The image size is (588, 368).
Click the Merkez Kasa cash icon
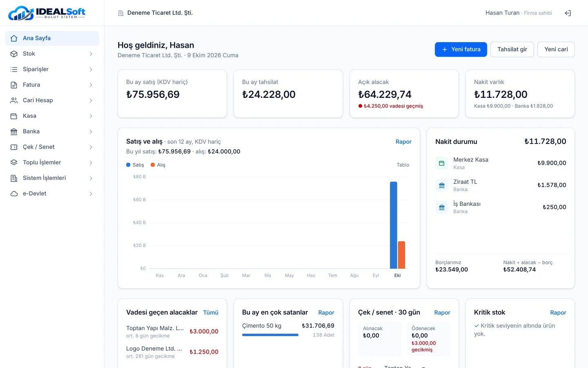coord(442,163)
